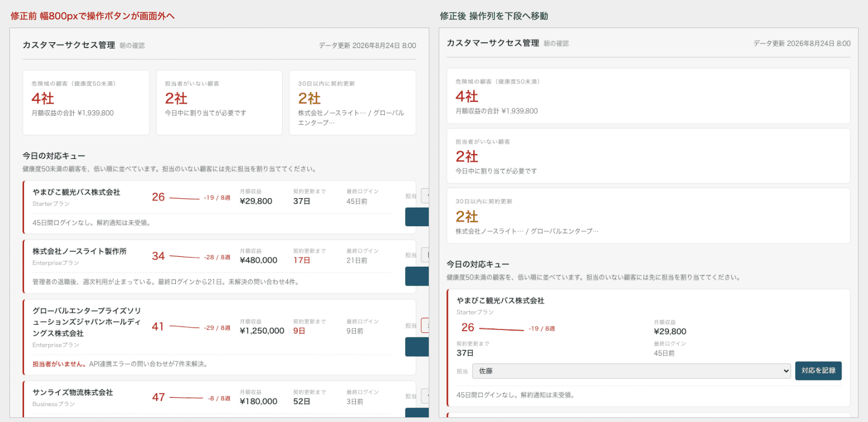Click the 4社 danger-zone count in the 修正前 panel

(x=43, y=98)
